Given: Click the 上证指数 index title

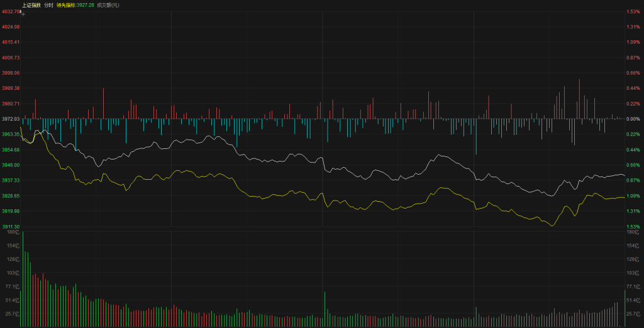Looking at the screenshot, I should (x=31, y=5).
